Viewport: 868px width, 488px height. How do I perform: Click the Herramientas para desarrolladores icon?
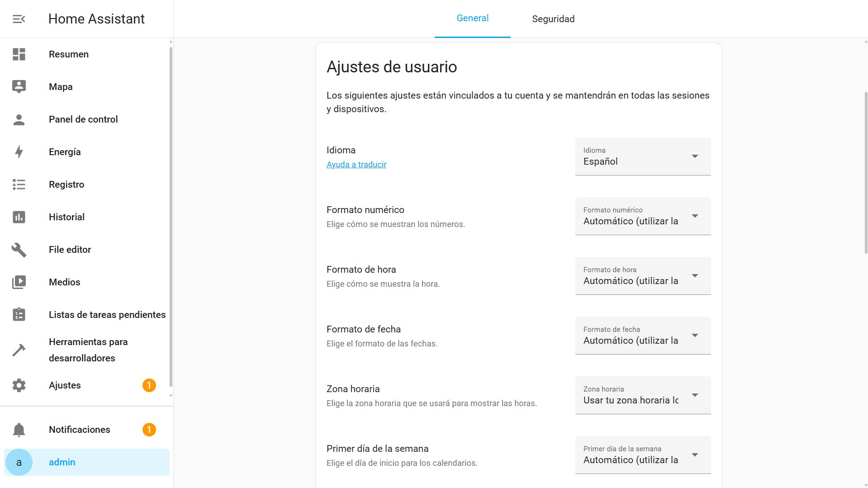click(x=19, y=350)
